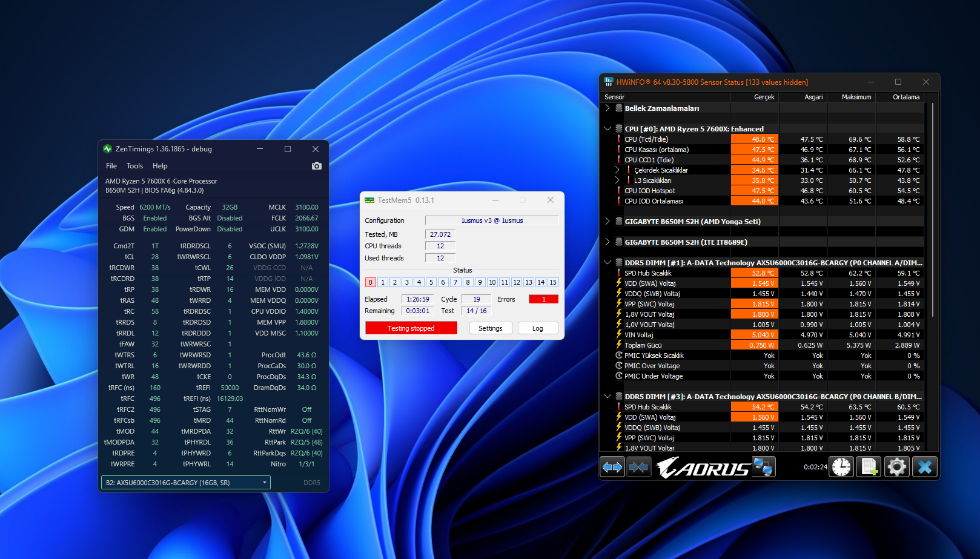
Task: Click the Test value 14 / 16
Action: click(477, 311)
